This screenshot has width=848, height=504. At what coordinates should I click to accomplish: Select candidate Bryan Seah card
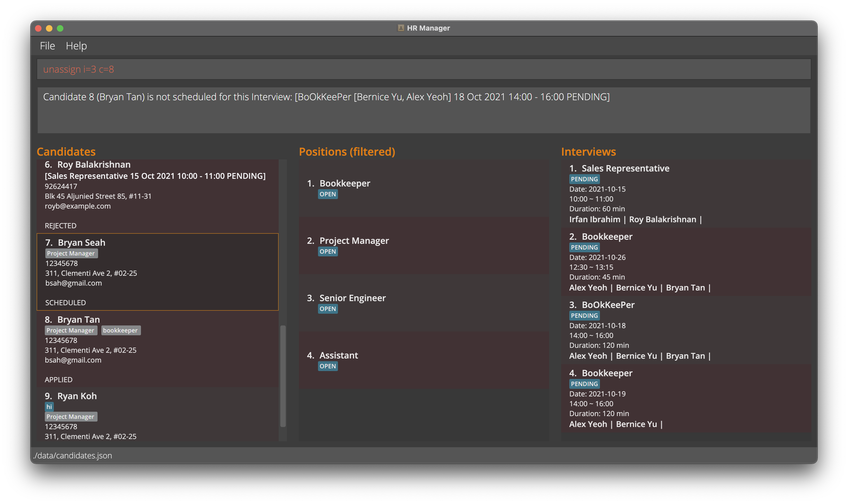point(157,272)
